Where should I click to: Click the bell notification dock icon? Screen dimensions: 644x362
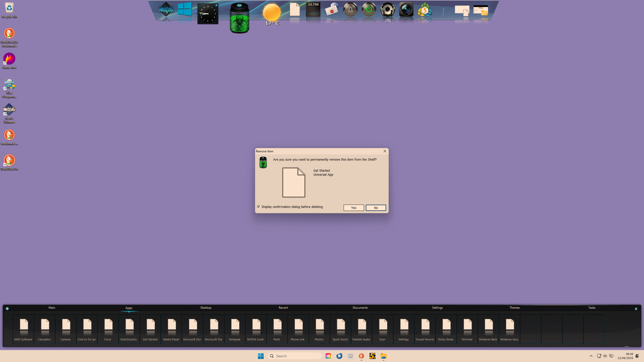[x=350, y=10]
